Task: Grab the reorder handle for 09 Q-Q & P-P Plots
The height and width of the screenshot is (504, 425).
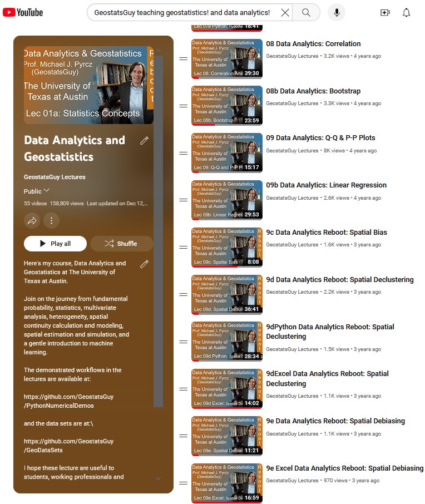Action: point(183,153)
